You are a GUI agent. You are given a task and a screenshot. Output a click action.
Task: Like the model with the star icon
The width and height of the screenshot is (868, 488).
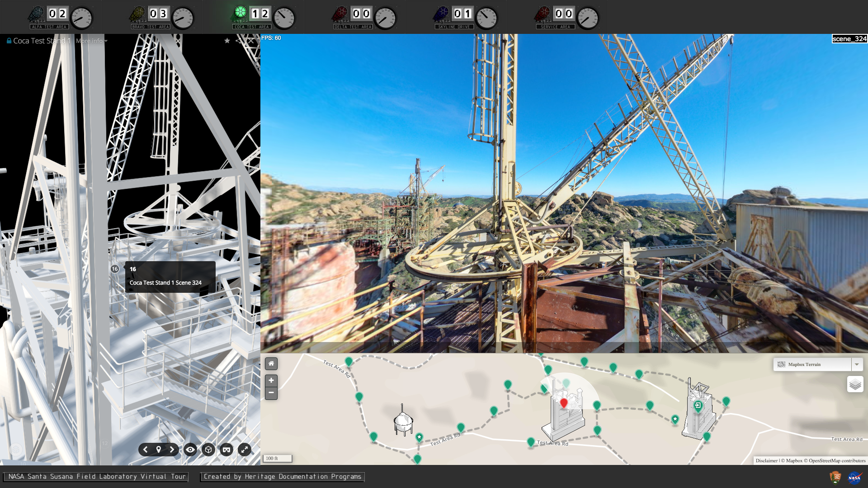pyautogui.click(x=227, y=41)
